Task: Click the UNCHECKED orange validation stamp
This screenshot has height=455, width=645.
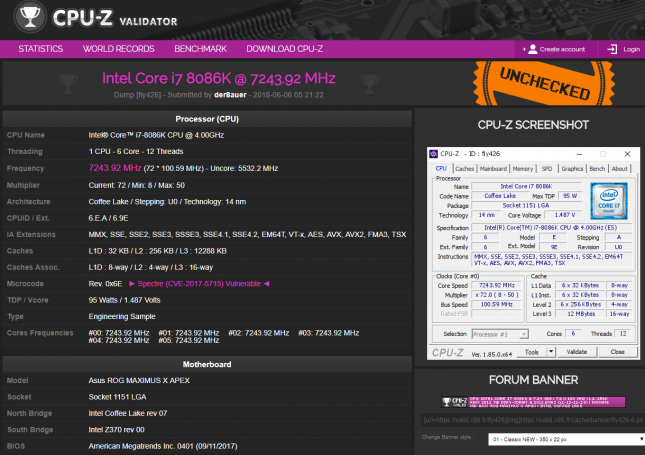Action: pos(544,84)
